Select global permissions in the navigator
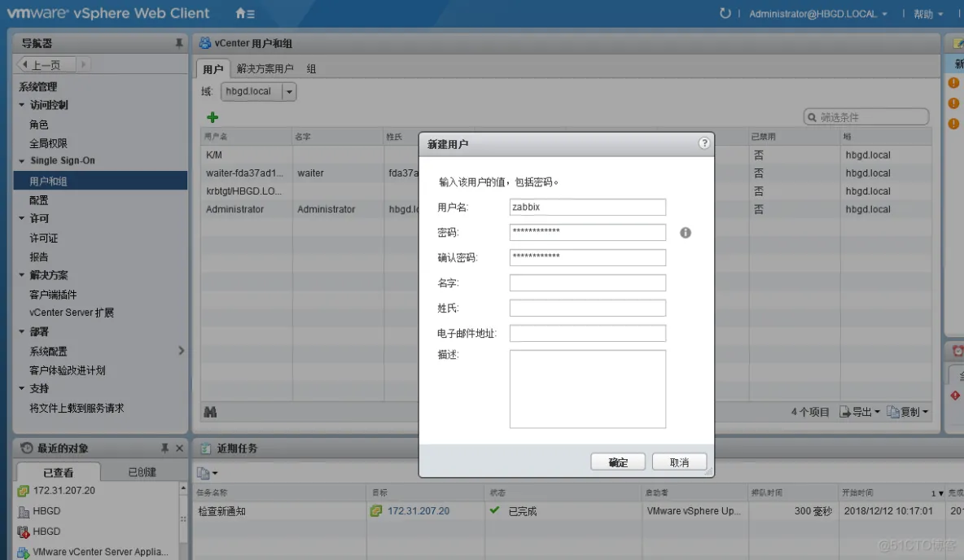The image size is (964, 560). pos(48,143)
